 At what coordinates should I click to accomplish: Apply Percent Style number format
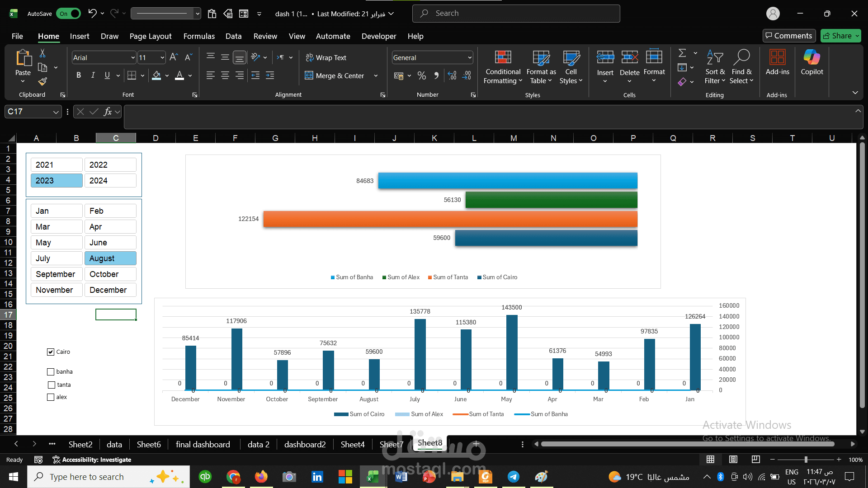(422, 75)
